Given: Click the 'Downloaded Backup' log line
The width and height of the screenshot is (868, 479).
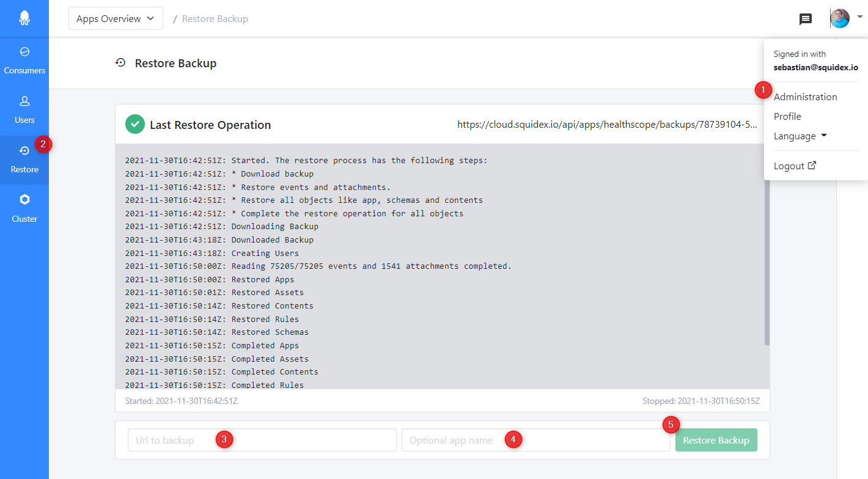Looking at the screenshot, I should [x=219, y=240].
